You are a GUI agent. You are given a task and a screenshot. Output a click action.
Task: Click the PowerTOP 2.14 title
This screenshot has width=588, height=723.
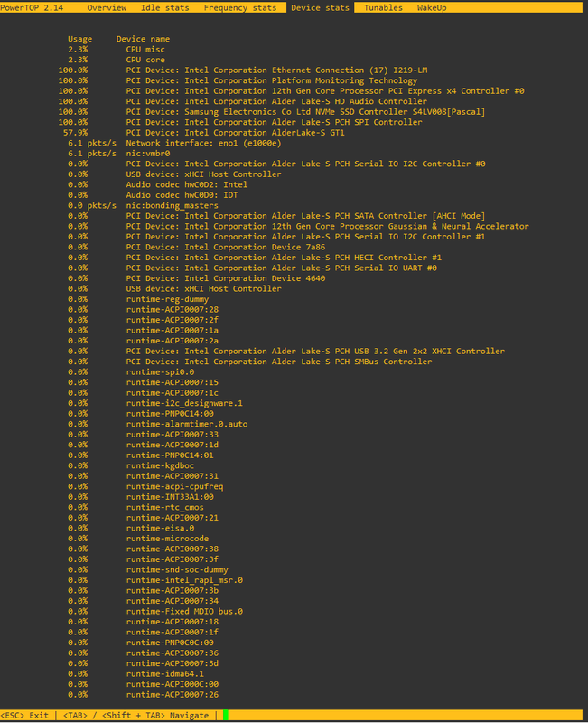point(37,7)
